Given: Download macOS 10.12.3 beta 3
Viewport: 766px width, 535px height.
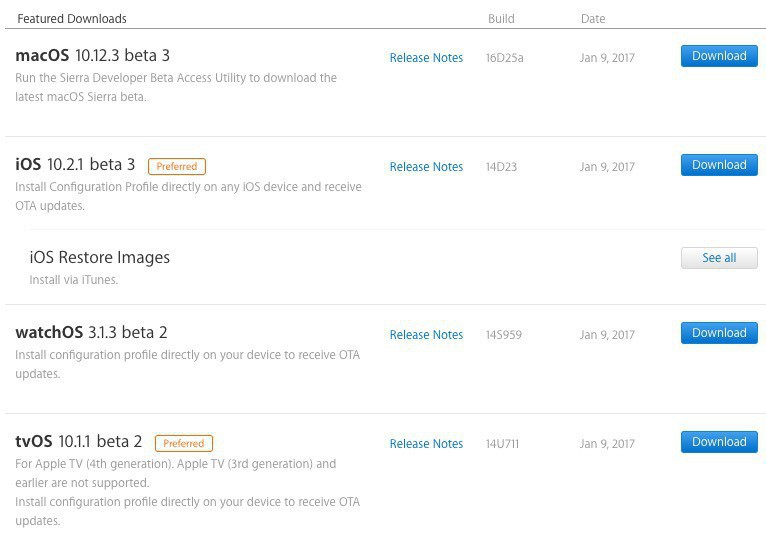Looking at the screenshot, I should point(719,56).
